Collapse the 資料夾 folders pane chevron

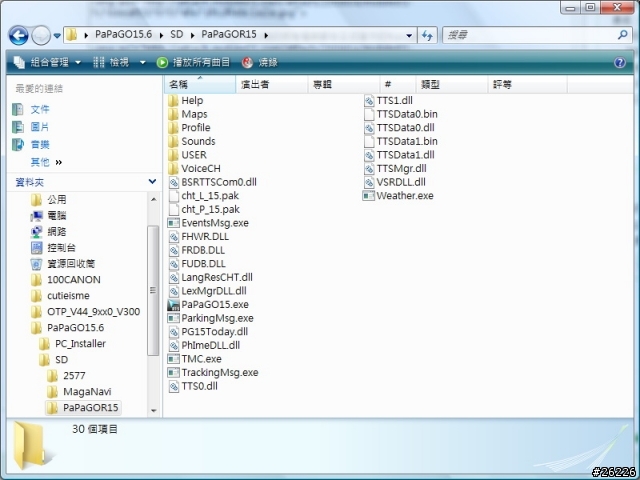point(152,181)
